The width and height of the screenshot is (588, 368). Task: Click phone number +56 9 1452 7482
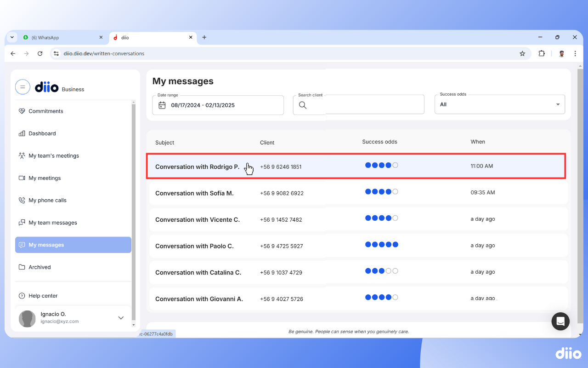point(281,220)
